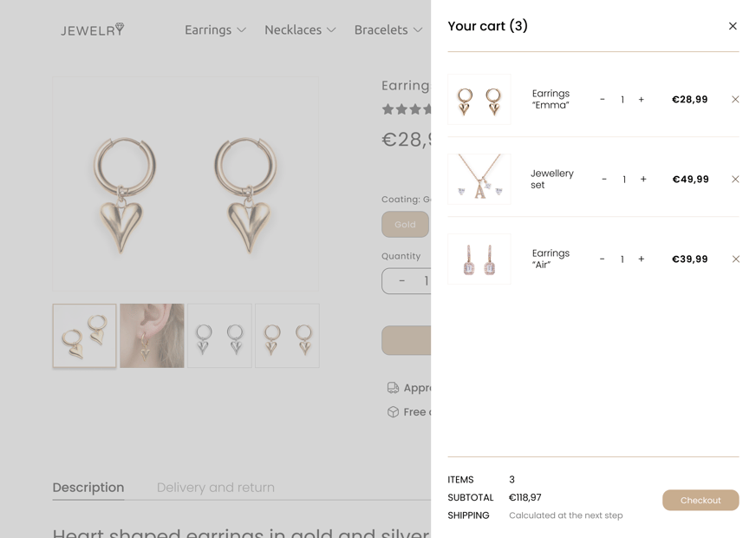Expand the Bracelets menu
Screen dimensions: 756x538
click(388, 30)
